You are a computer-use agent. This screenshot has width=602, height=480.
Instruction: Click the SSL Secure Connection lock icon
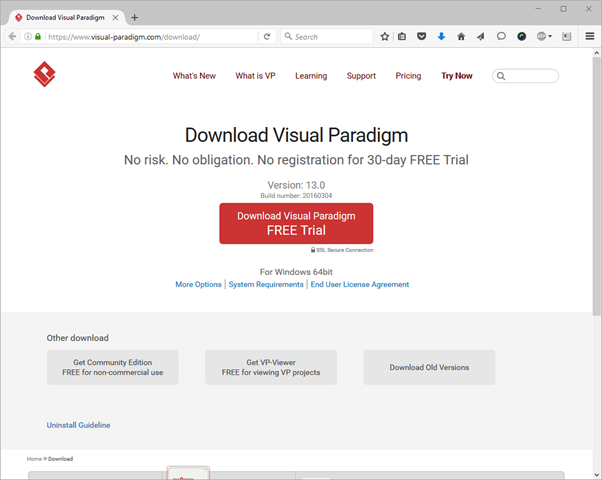pos(313,250)
